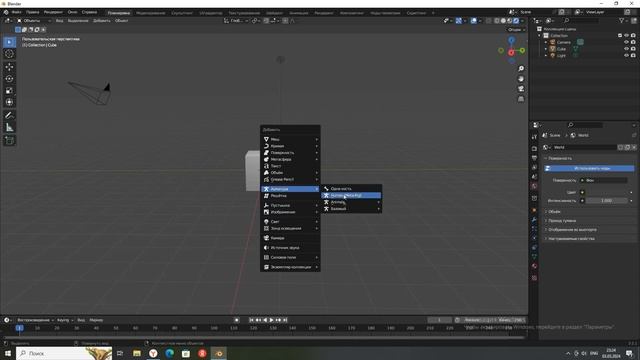Toggle viewport X-ray mode

pos(489,20)
